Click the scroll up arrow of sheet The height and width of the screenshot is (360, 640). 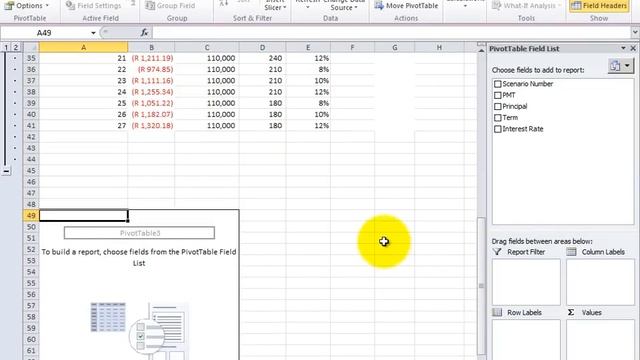pyautogui.click(x=481, y=49)
